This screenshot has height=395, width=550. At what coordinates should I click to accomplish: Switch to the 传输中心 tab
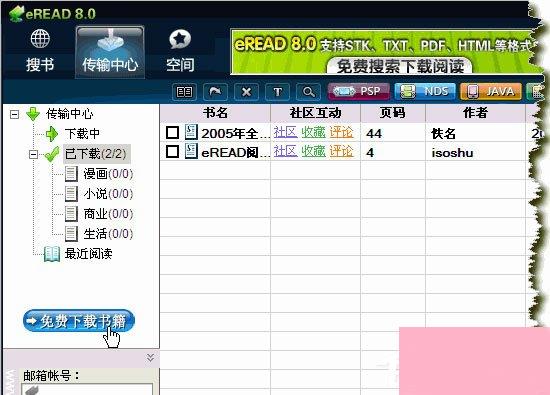[x=110, y=52]
